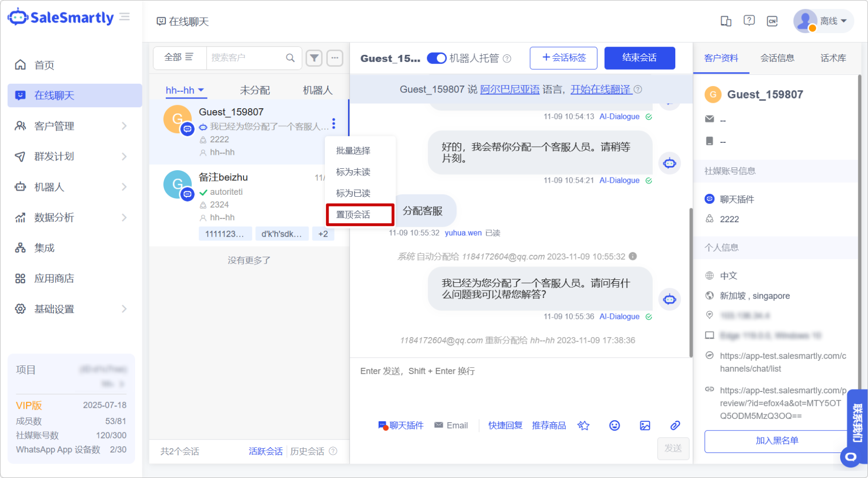The height and width of the screenshot is (478, 868).
Task: Click the filter funnel icon
Action: pos(314,58)
